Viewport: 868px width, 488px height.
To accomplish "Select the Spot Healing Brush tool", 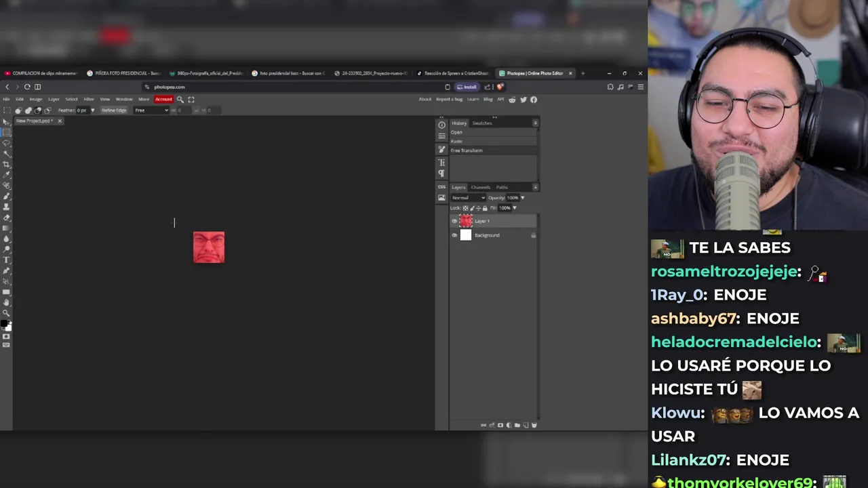I will click(7, 186).
